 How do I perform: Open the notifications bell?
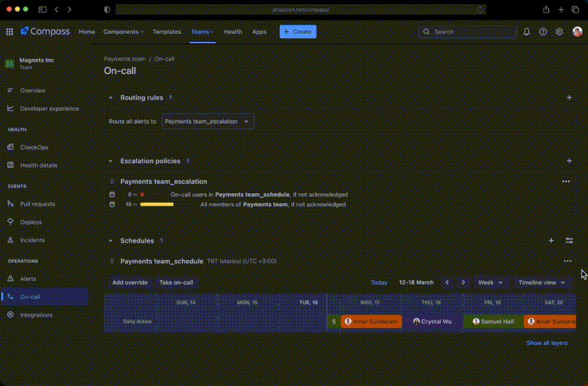point(527,32)
